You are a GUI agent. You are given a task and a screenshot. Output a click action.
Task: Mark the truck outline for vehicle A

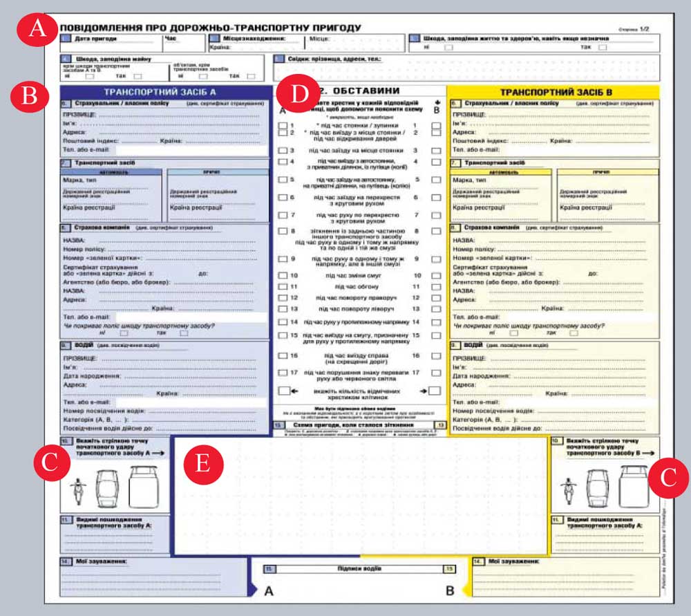pos(143,487)
